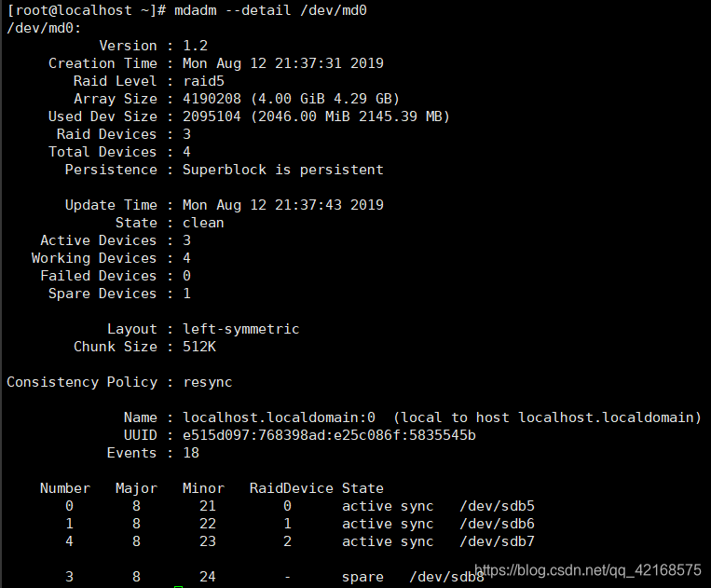Click the '/dev/md0:' header line

(x=44, y=28)
